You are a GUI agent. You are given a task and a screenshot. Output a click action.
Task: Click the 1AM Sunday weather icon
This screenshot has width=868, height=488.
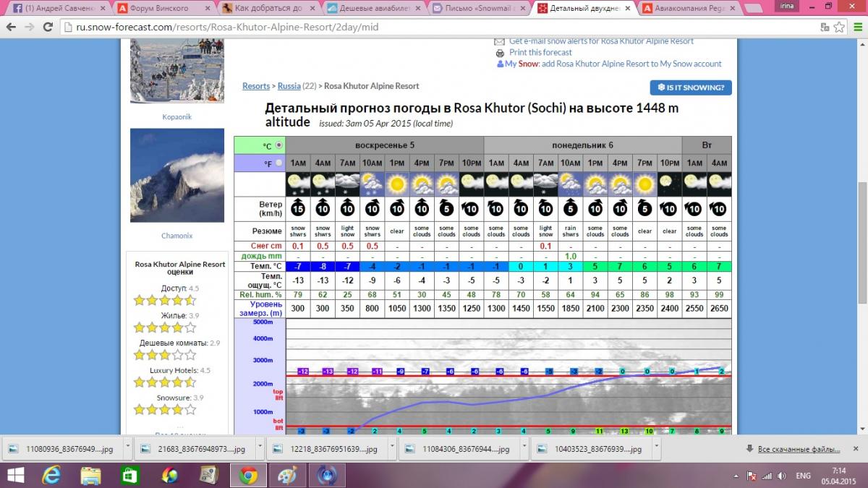298,183
